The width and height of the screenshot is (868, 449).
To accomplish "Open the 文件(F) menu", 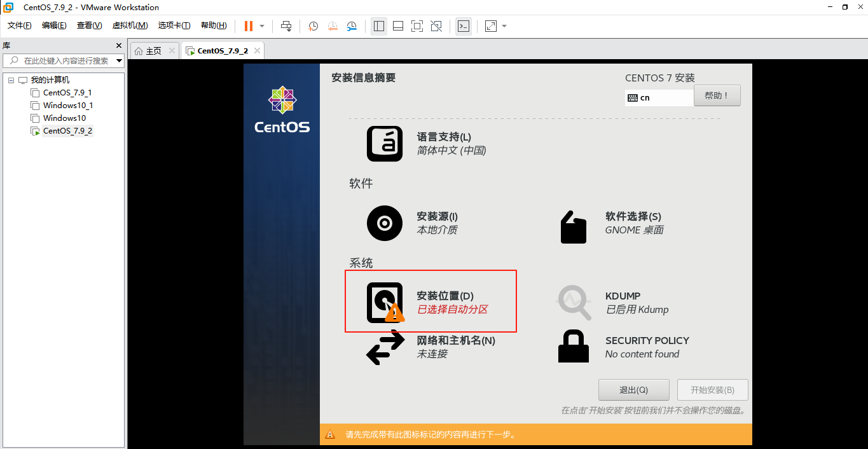I will coord(20,25).
